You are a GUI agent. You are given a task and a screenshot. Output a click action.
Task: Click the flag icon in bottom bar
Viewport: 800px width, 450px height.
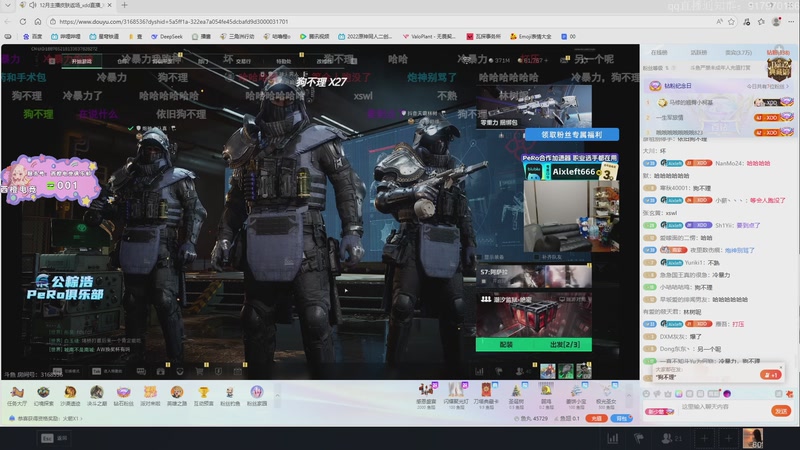coord(638,438)
